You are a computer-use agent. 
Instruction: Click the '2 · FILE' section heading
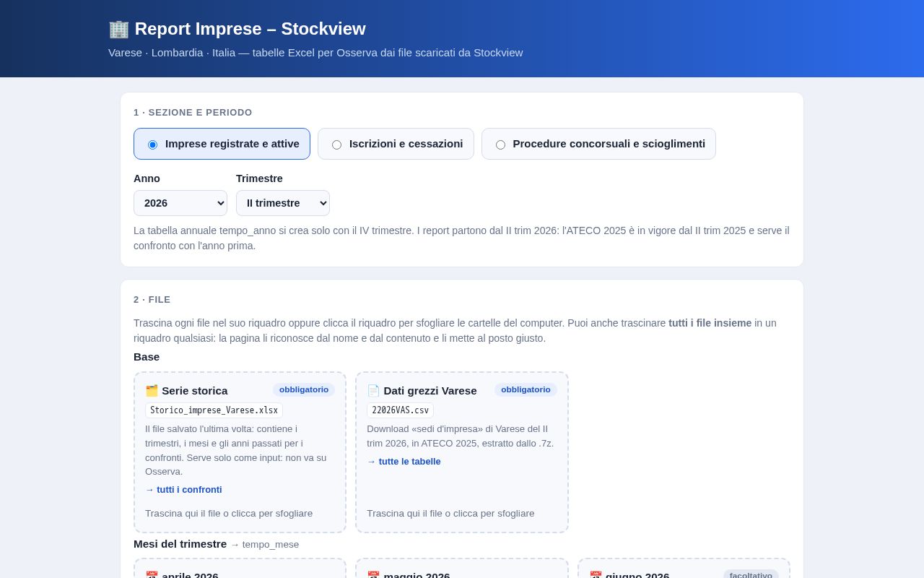pos(152,300)
